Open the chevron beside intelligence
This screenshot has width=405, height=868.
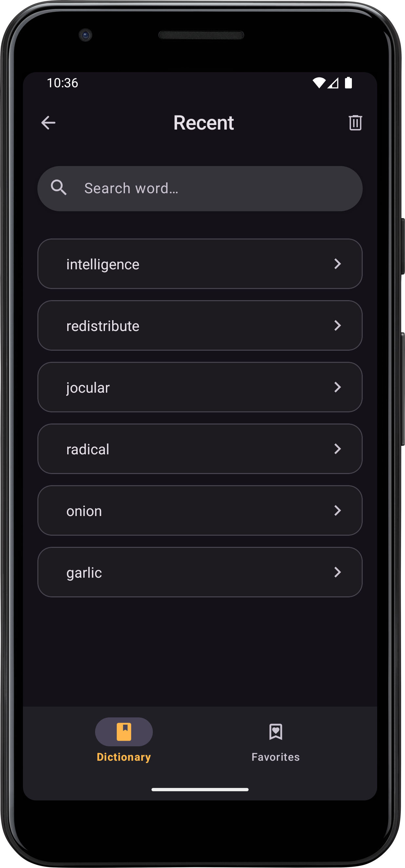337,264
